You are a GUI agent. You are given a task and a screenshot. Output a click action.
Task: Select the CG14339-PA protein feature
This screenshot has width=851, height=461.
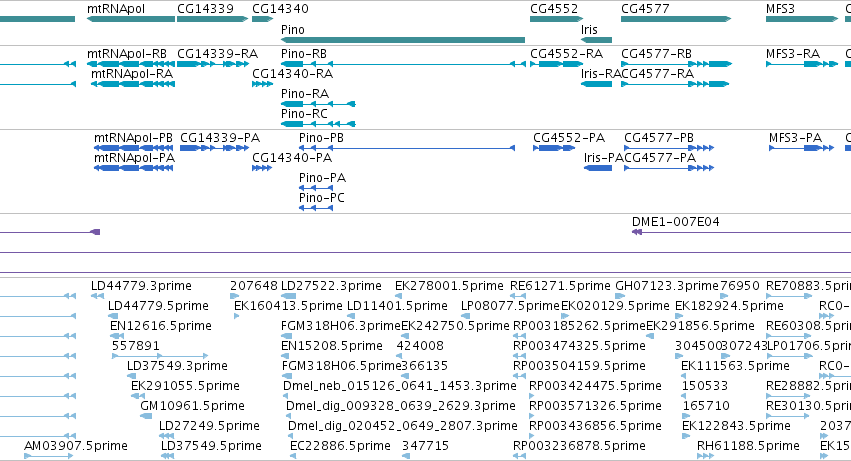[214, 148]
